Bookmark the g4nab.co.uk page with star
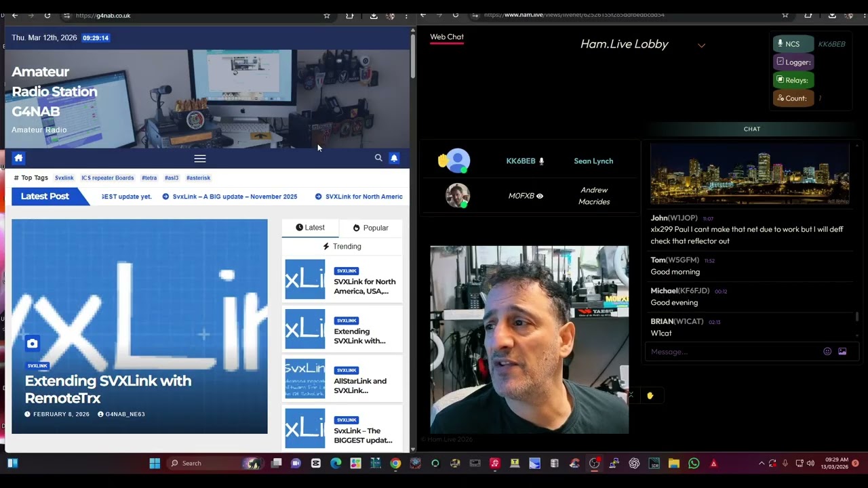The height and width of the screenshot is (488, 868). click(326, 16)
